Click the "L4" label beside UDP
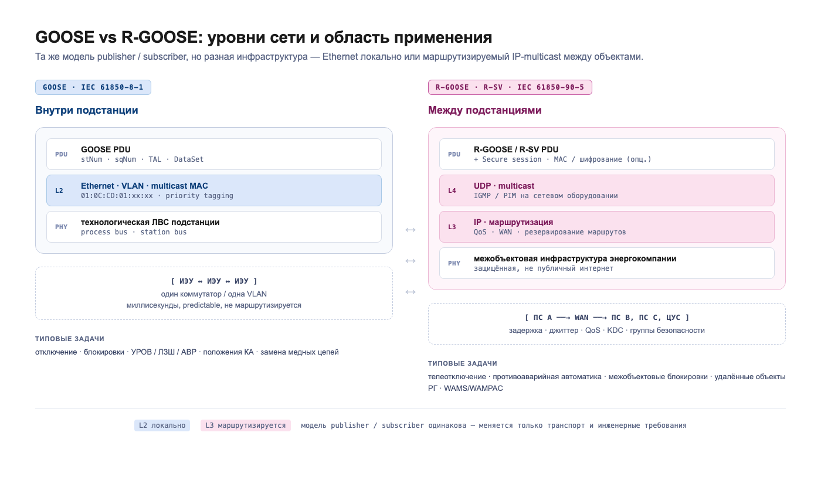Screen dimensions: 821x504 452,190
